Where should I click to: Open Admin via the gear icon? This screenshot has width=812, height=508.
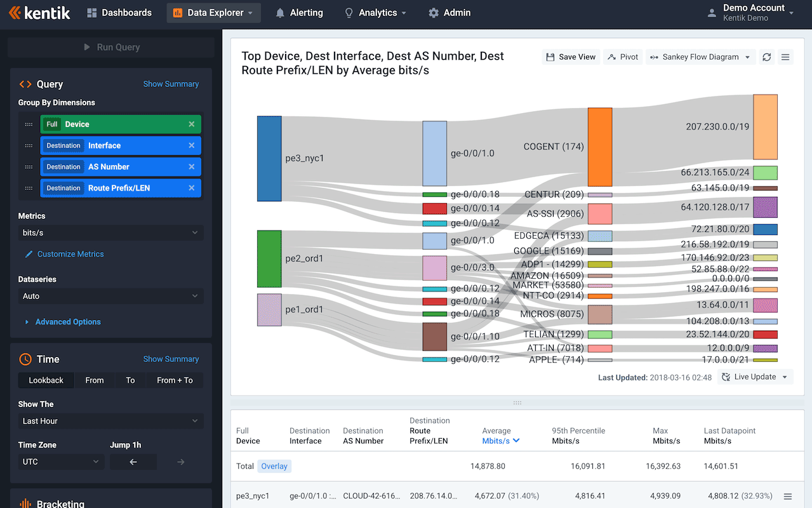pyautogui.click(x=449, y=12)
